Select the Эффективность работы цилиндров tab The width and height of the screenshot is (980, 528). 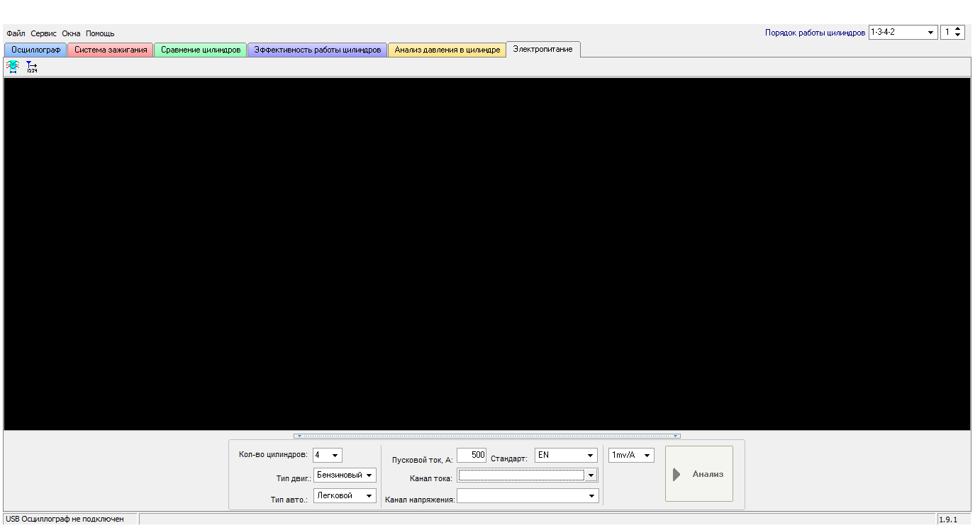(x=318, y=50)
